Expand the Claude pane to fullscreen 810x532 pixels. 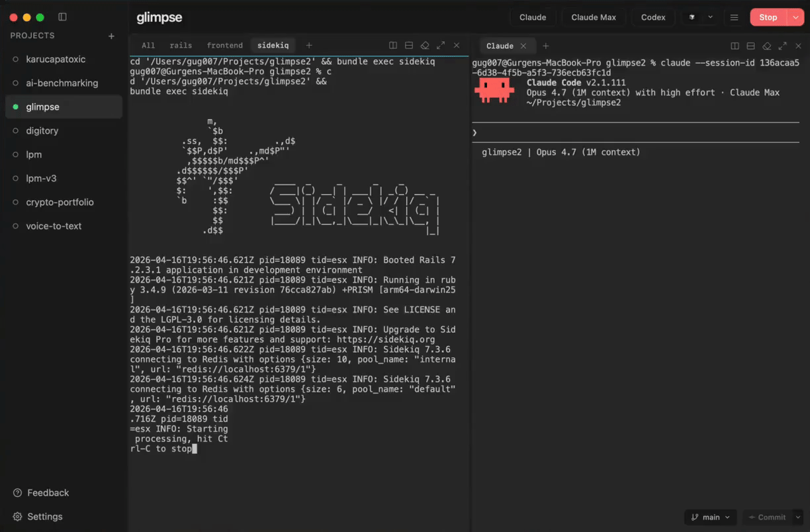[783, 46]
